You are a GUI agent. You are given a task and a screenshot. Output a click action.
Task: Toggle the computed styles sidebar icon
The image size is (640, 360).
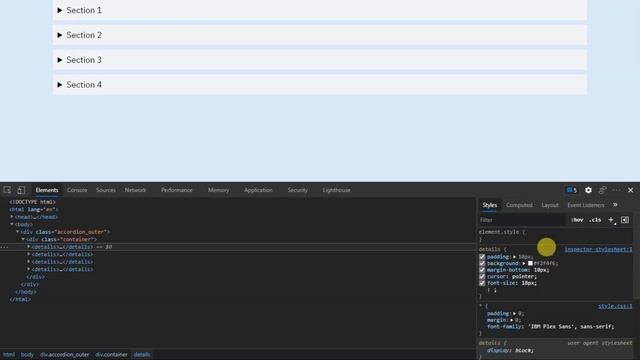(x=625, y=220)
